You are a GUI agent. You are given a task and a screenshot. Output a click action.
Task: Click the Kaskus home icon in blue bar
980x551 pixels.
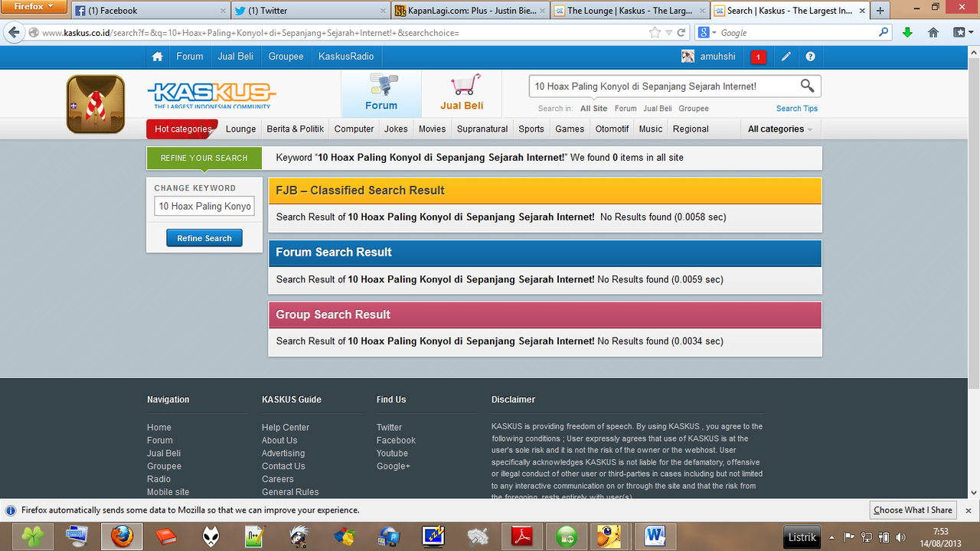[157, 57]
